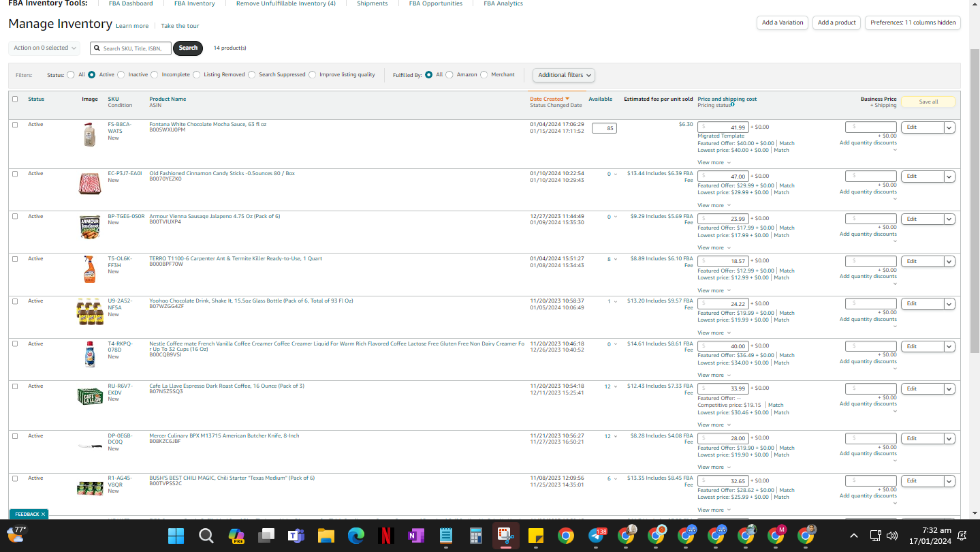980x552 pixels.
Task: Open the 'Action on 0 selected' dropdown
Action: 44,48
